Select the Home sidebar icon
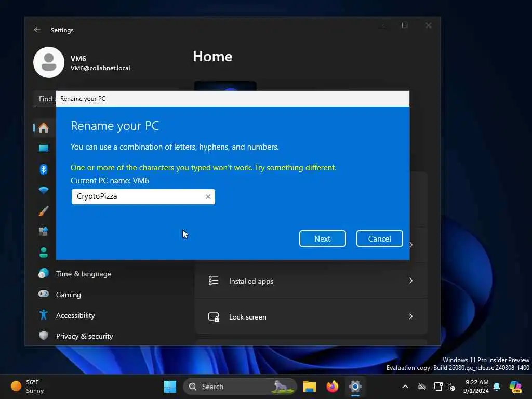Screen dimensions: 532x399 [44, 128]
